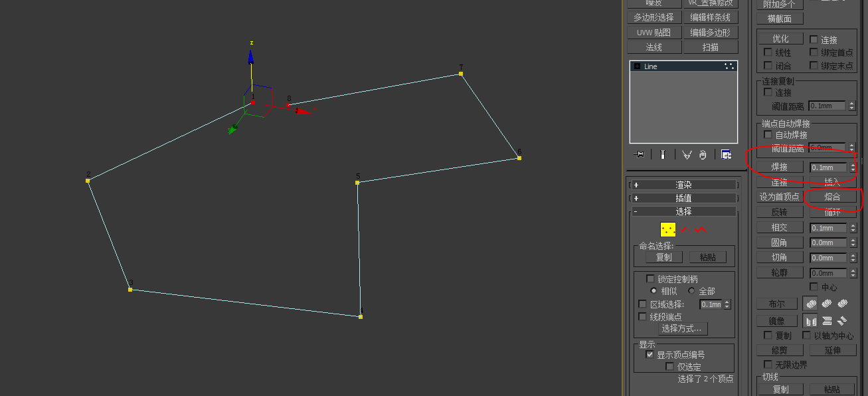Screen dimensions: 868x396
Task: Click vertex 7 in viewport
Action: (461, 73)
